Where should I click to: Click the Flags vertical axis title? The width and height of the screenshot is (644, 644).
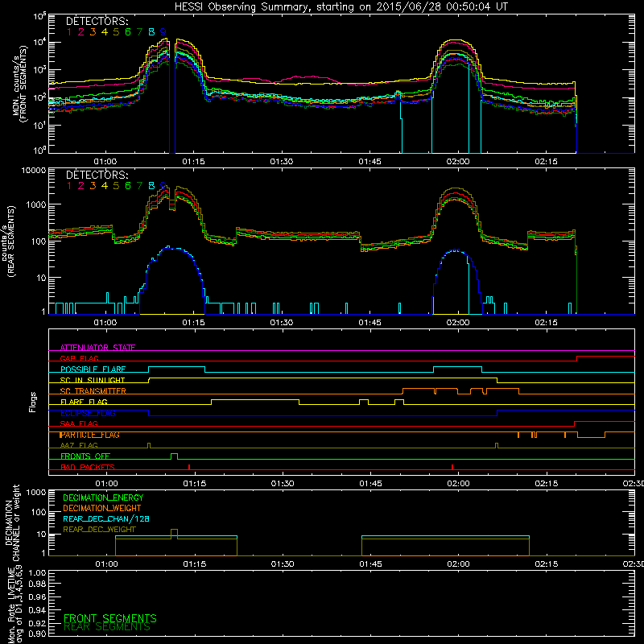coord(33,402)
